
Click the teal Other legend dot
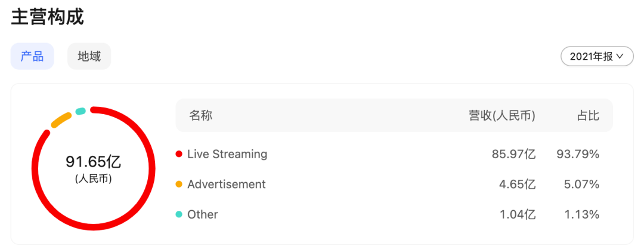pos(179,214)
